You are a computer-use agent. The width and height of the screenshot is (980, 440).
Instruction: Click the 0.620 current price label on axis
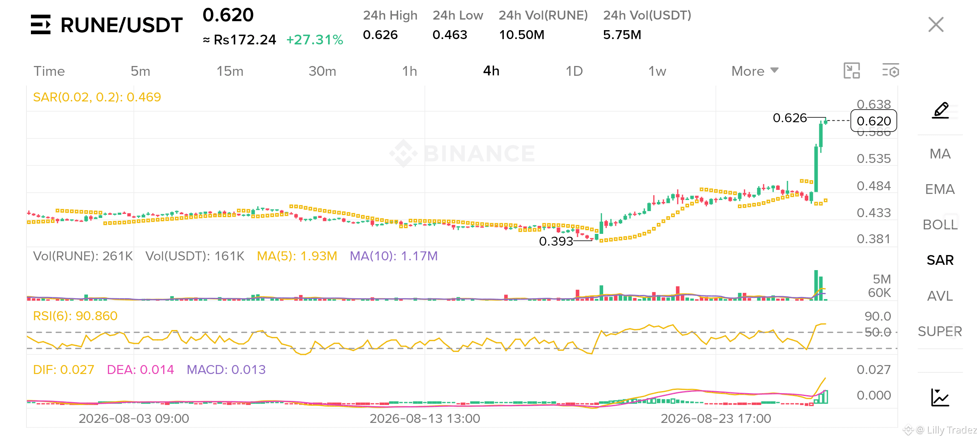click(x=874, y=121)
